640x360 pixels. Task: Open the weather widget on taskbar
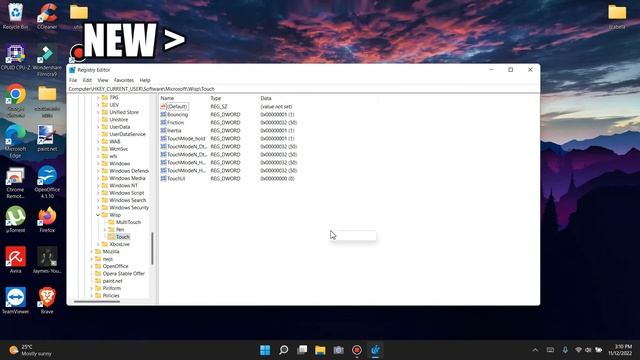(31, 350)
